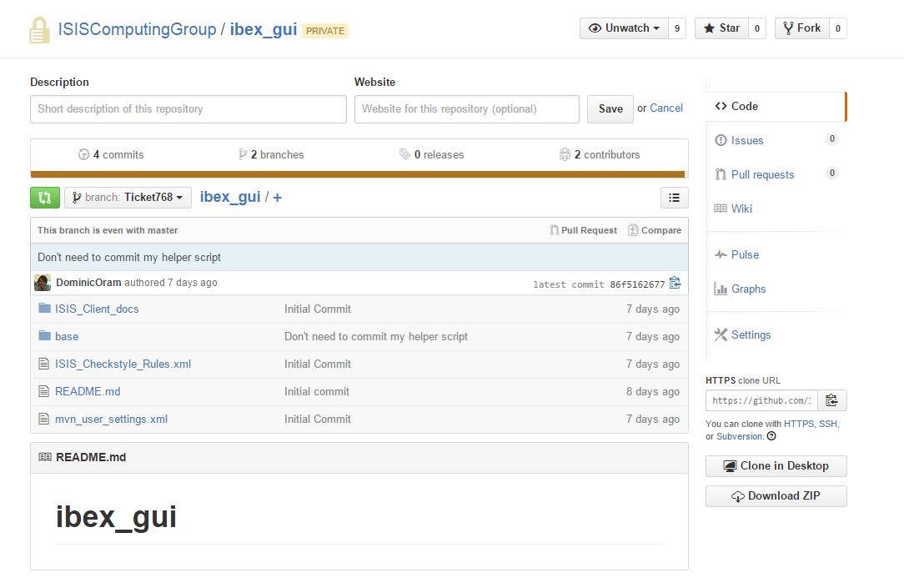Image resolution: width=904 pixels, height=588 pixels.
Task: View the 4 commits history
Action: pos(111,154)
